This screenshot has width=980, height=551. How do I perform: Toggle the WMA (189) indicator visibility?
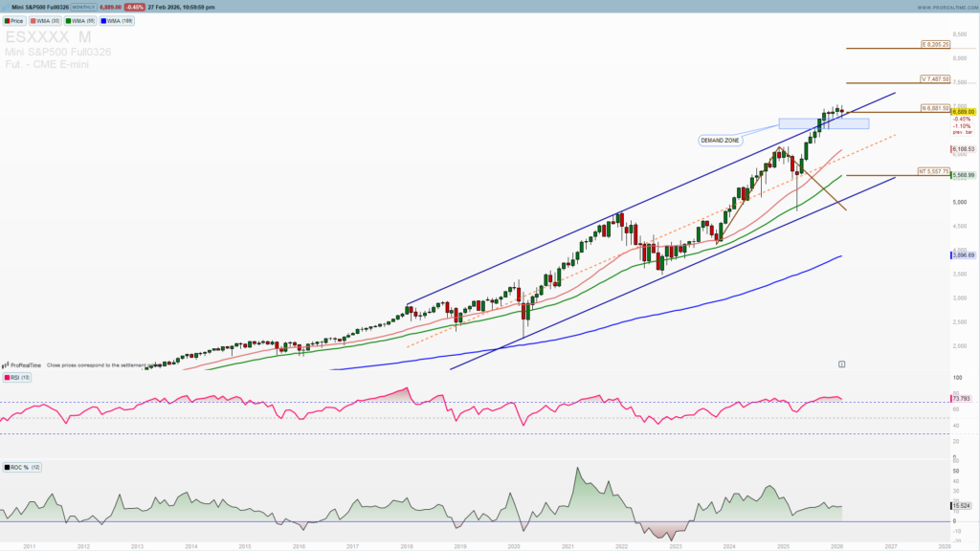coord(115,20)
